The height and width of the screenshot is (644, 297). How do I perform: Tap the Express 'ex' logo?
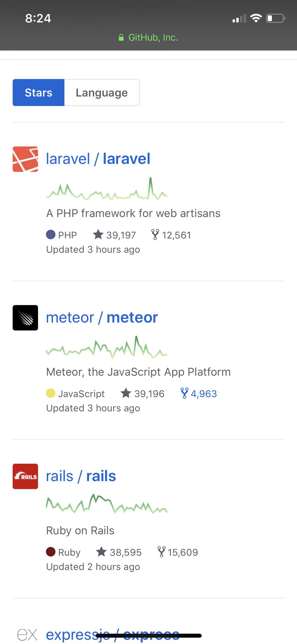tap(27, 635)
